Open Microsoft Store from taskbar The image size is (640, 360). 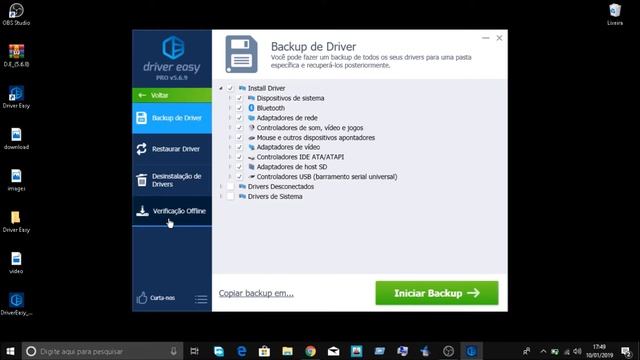[264, 351]
